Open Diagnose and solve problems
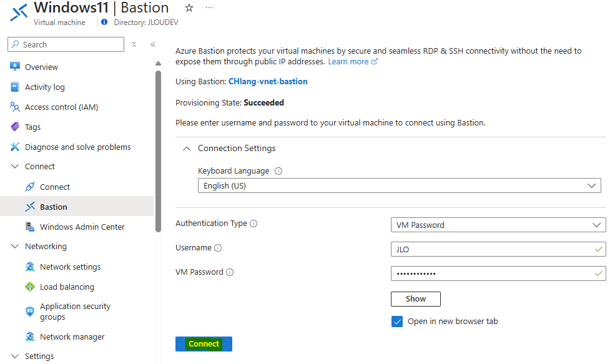Image resolution: width=615 pixels, height=364 pixels. pyautogui.click(x=77, y=147)
